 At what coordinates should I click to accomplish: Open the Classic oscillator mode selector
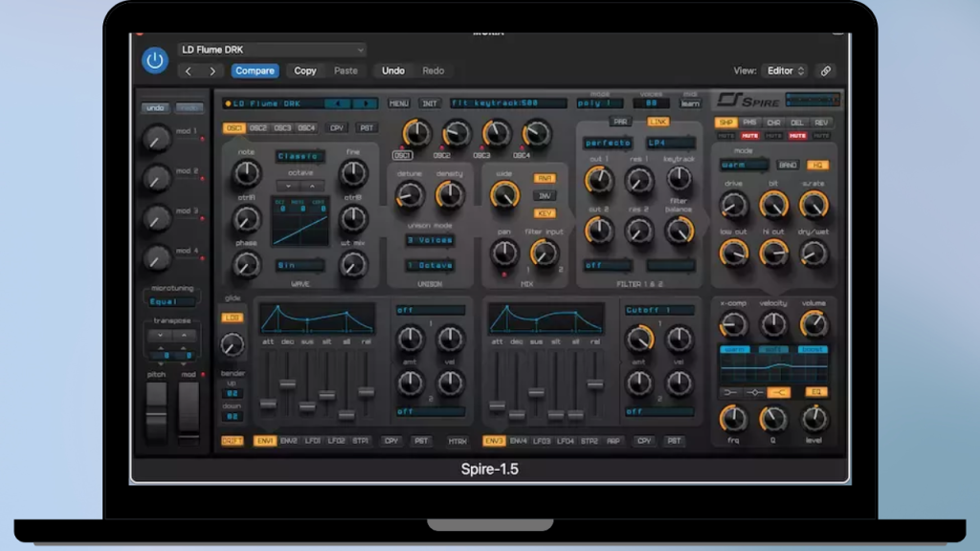300,156
